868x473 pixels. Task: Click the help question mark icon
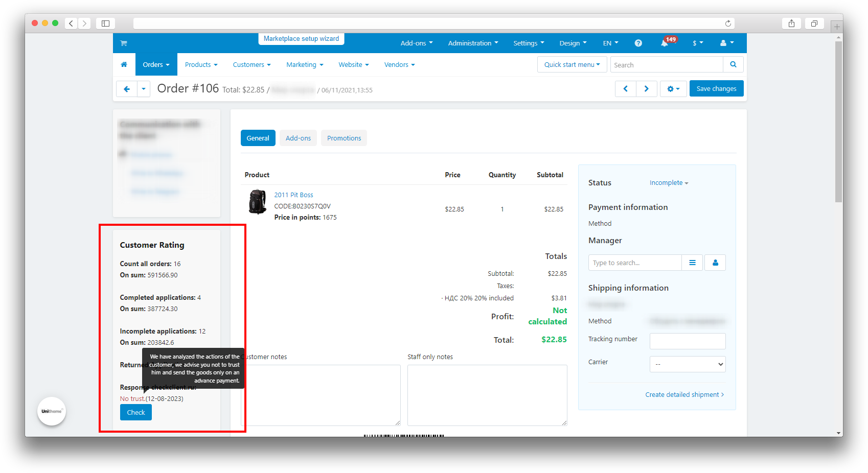tap(638, 43)
